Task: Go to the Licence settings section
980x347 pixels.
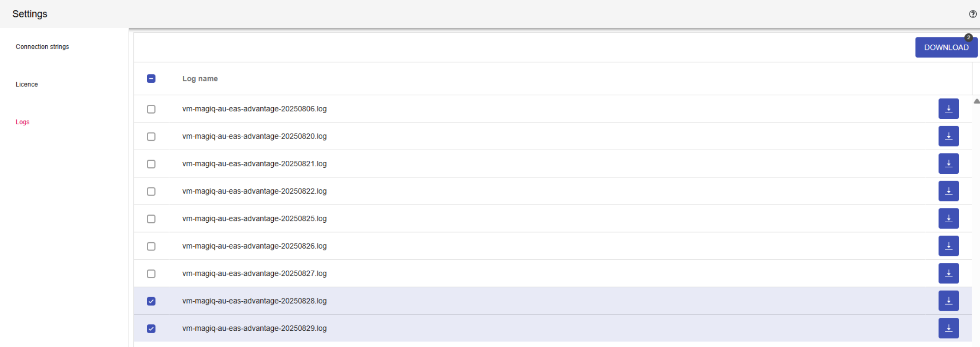Action: tap(27, 85)
